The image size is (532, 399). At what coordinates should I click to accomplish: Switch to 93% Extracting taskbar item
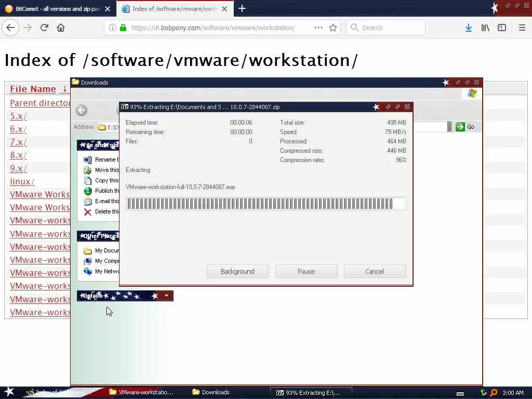tap(311, 393)
